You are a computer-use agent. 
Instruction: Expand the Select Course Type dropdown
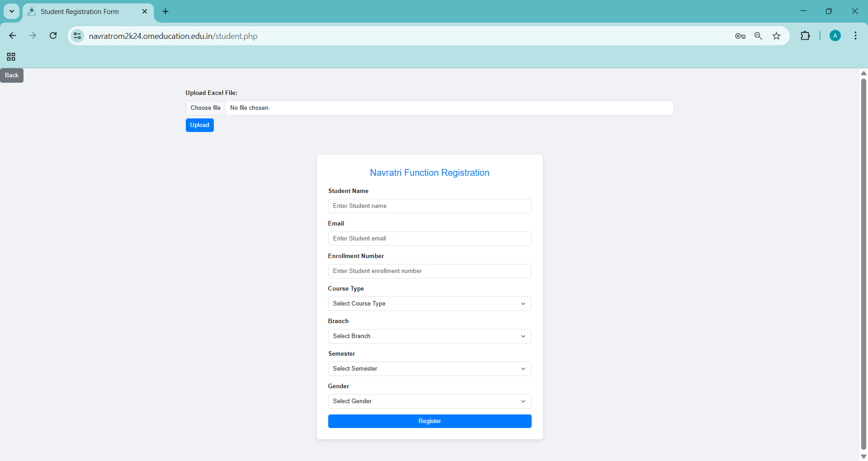pyautogui.click(x=429, y=304)
